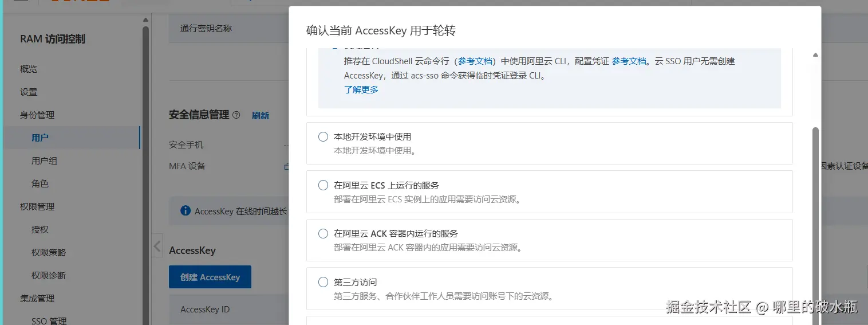Click the 刷新 link
The image size is (868, 325).
(x=261, y=115)
